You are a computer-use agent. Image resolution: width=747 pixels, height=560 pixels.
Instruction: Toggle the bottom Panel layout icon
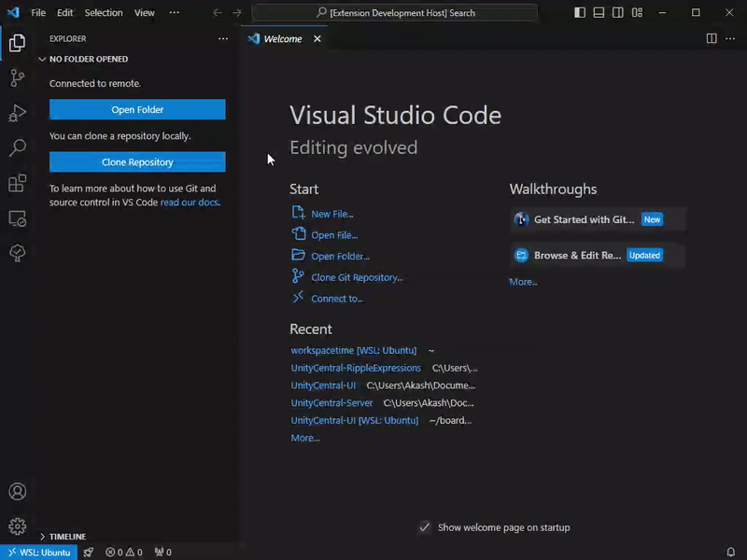click(599, 13)
